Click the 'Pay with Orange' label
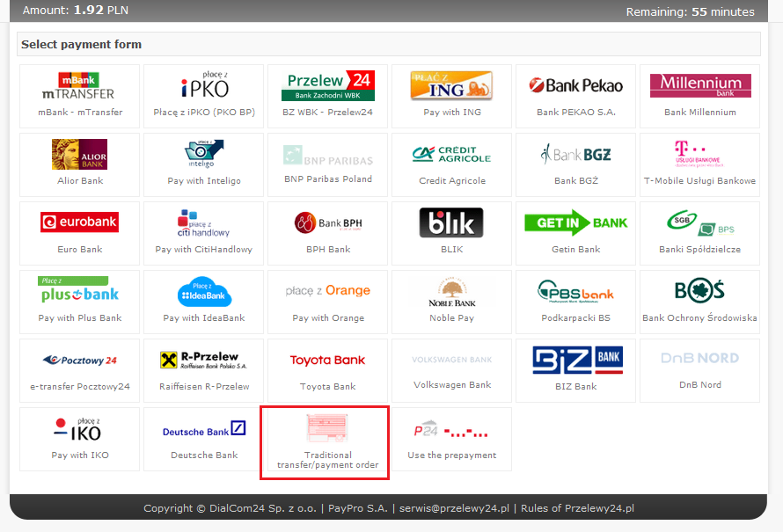783x532 pixels. click(328, 318)
